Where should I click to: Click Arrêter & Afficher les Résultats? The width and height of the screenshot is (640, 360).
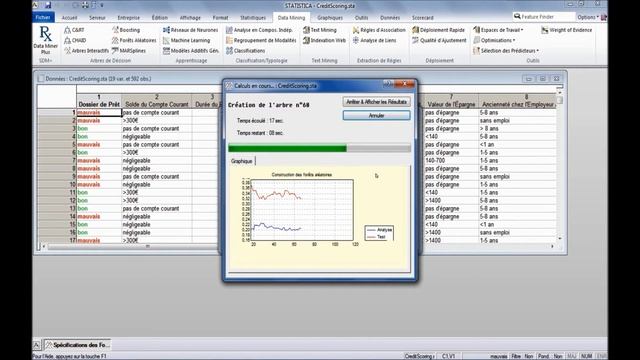pos(376,102)
